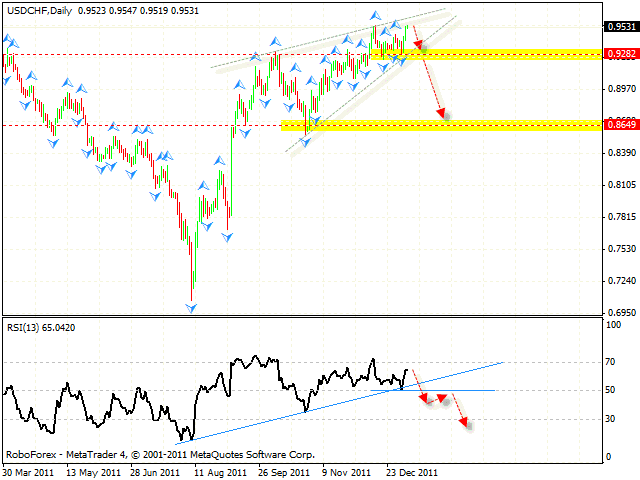Click the 70 level on the RSI axis
Viewport: 640px width, 480px height.
pyautogui.click(x=611, y=362)
